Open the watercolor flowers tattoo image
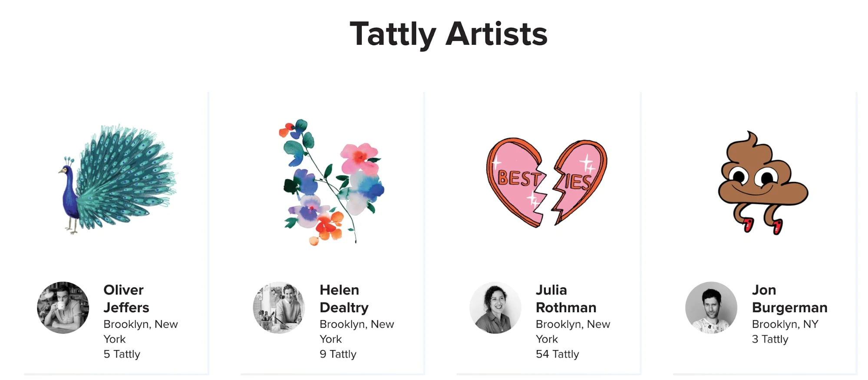Screen dimensions: 868x380 click(x=332, y=182)
